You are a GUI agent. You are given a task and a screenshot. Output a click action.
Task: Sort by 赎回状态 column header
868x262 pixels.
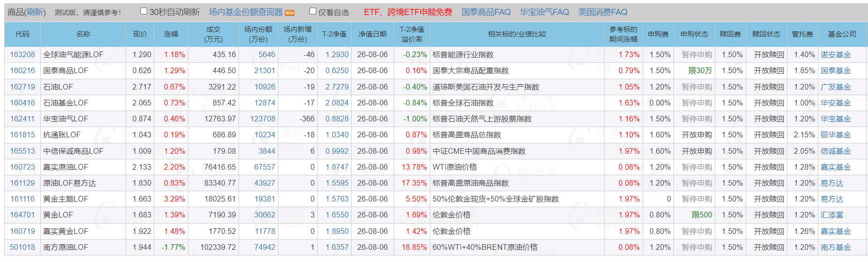click(766, 34)
